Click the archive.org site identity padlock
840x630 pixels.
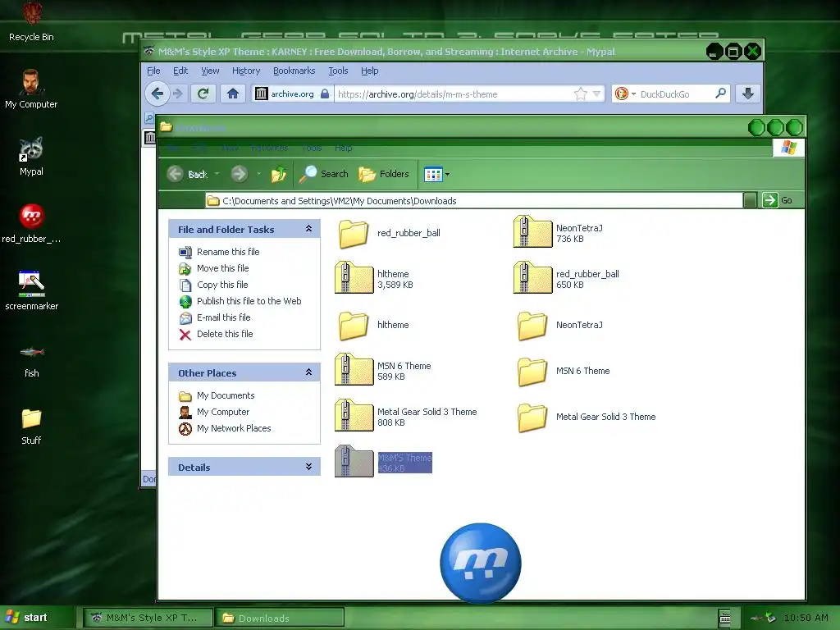point(325,94)
